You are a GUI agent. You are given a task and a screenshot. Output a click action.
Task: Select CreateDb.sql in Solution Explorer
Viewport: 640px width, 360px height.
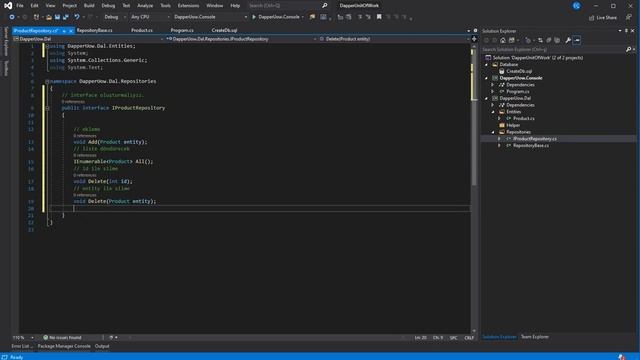coord(519,71)
